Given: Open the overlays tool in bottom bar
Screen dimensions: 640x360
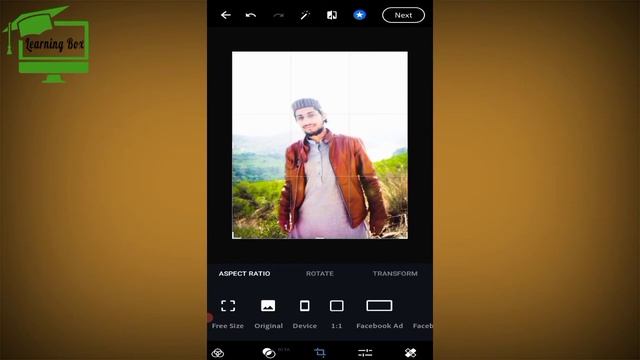Looking at the screenshot, I should coord(269,353).
